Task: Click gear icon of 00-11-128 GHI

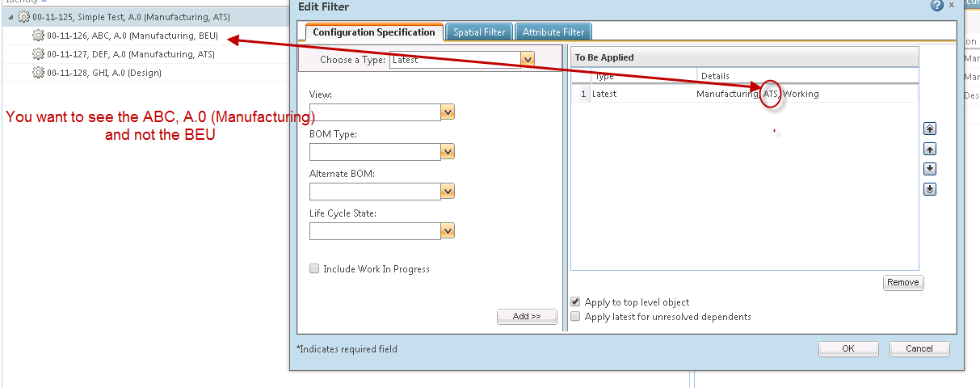Action: point(38,73)
